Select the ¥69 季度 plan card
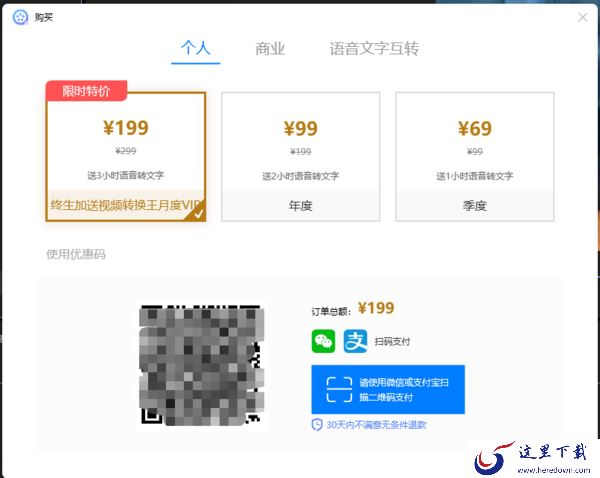 [475, 157]
